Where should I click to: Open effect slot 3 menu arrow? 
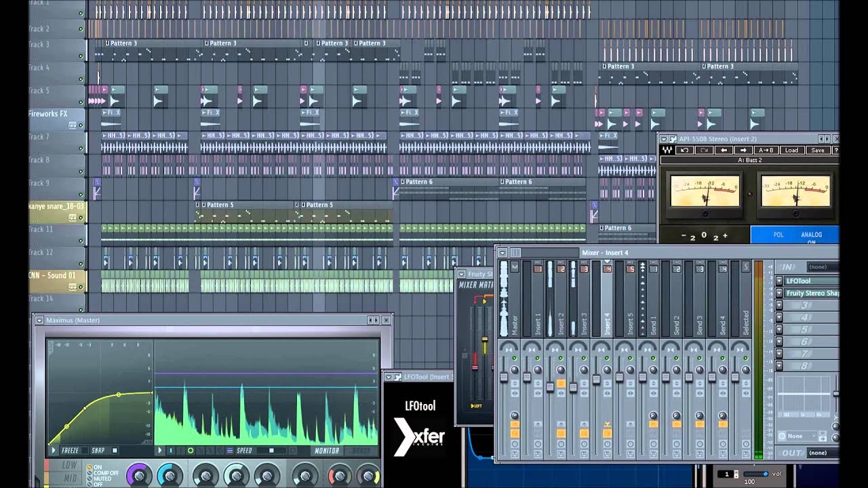(779, 305)
